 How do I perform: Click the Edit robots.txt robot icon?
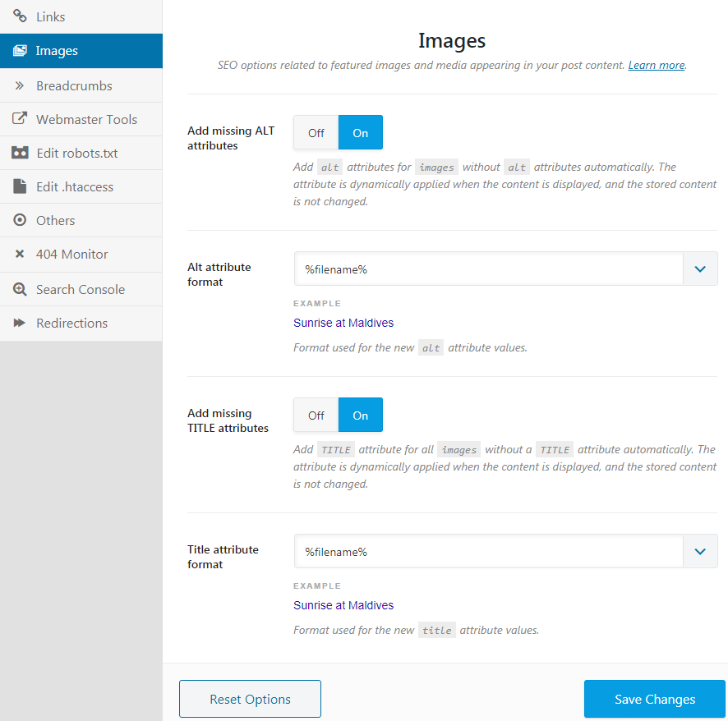pos(20,154)
